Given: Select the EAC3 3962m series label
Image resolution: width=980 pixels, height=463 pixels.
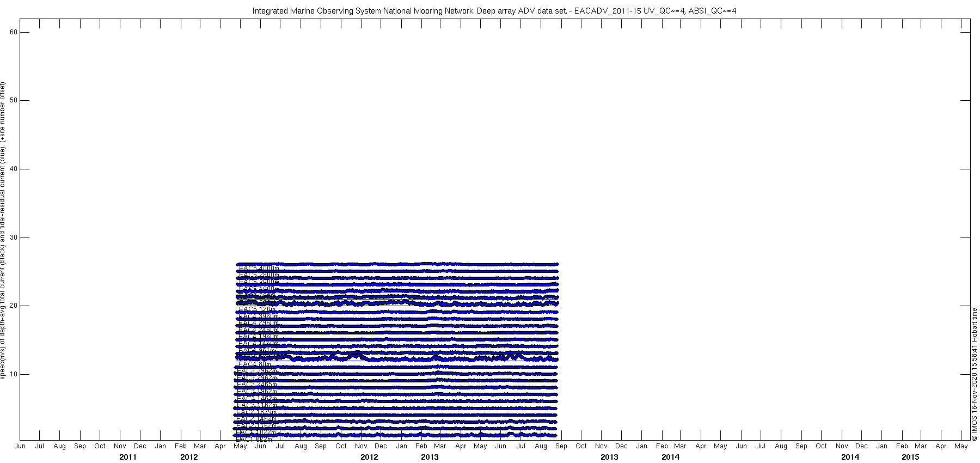Looking at the screenshot, I should click(x=257, y=371).
